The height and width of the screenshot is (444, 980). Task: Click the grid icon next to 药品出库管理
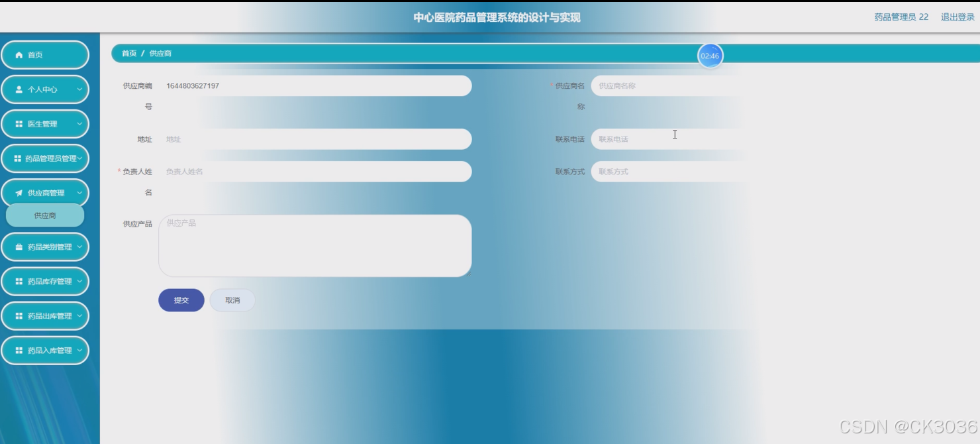tap(19, 316)
